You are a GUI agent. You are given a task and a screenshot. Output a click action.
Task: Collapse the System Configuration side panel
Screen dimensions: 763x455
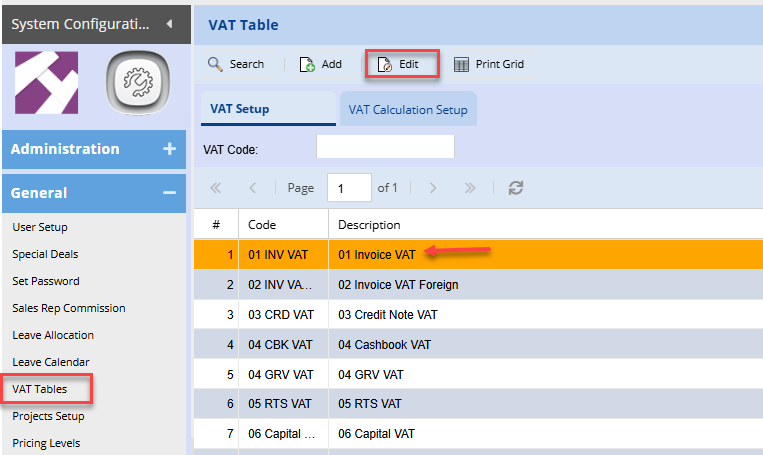coord(169,22)
